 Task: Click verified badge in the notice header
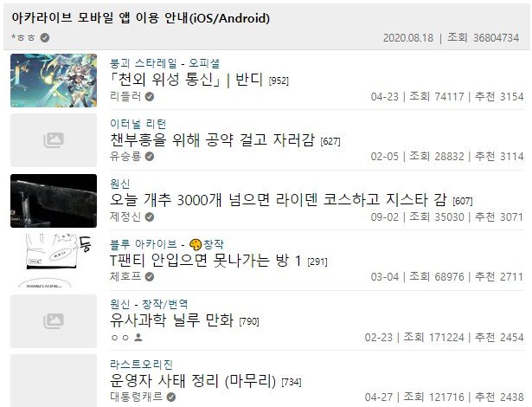(45, 37)
